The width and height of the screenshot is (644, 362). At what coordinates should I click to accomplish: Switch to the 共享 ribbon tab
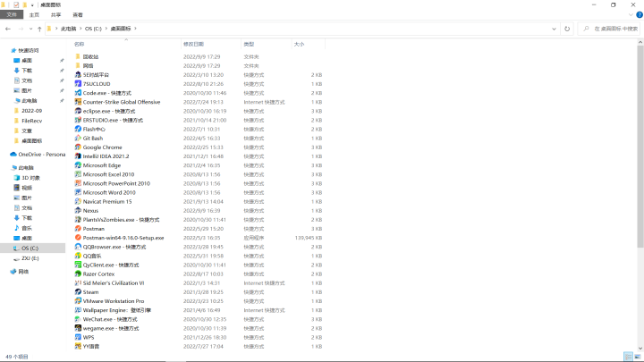coord(55,15)
